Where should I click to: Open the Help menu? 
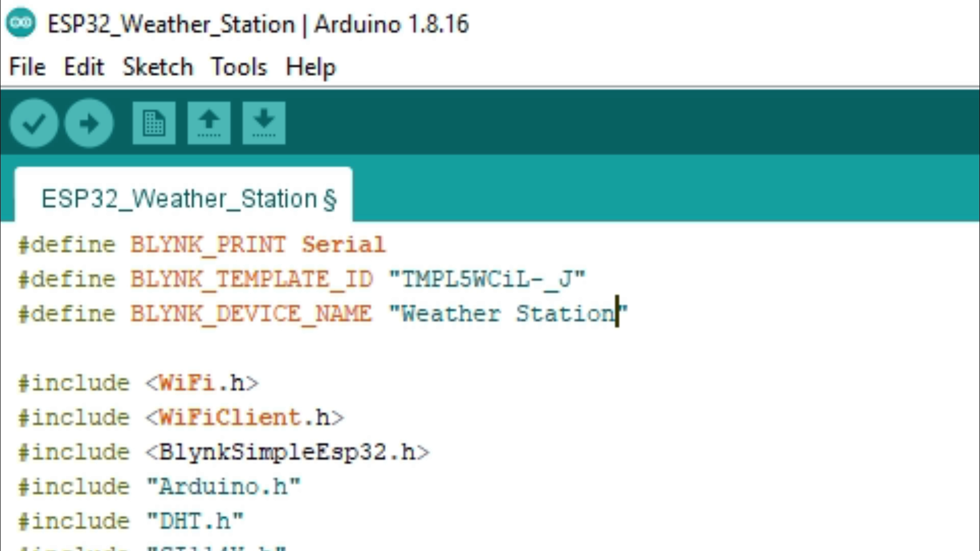[310, 67]
